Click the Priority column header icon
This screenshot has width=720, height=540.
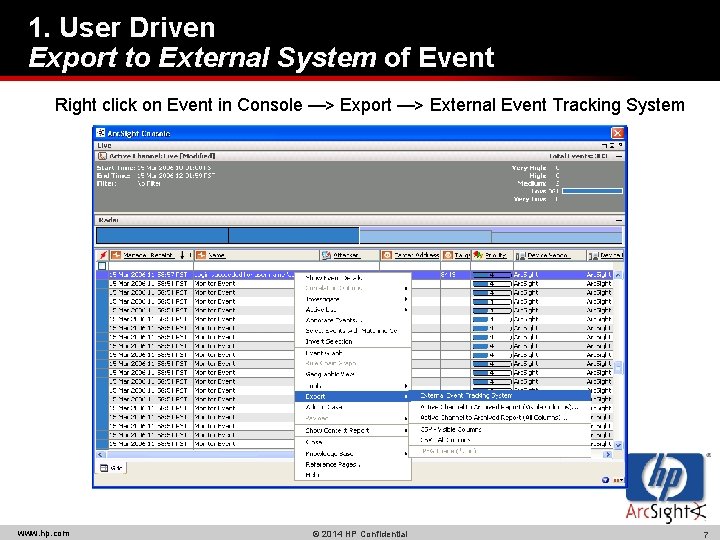pos(478,255)
